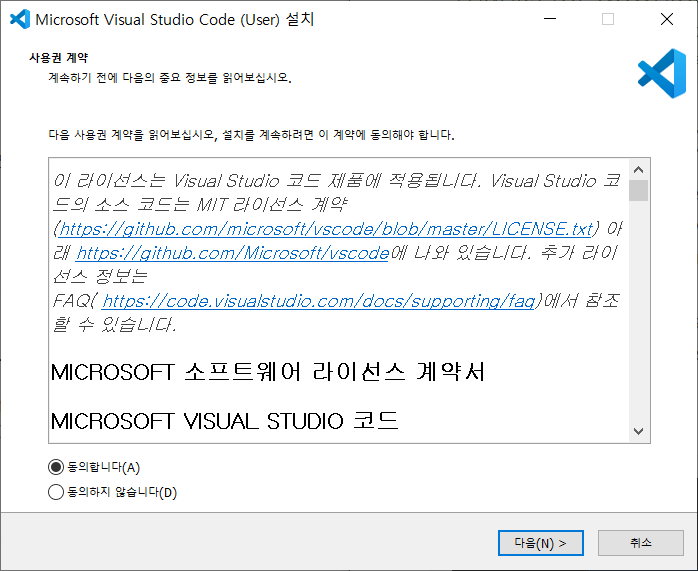Click the license scrollbar up arrow
This screenshot has height=571, width=698.
click(x=638, y=170)
